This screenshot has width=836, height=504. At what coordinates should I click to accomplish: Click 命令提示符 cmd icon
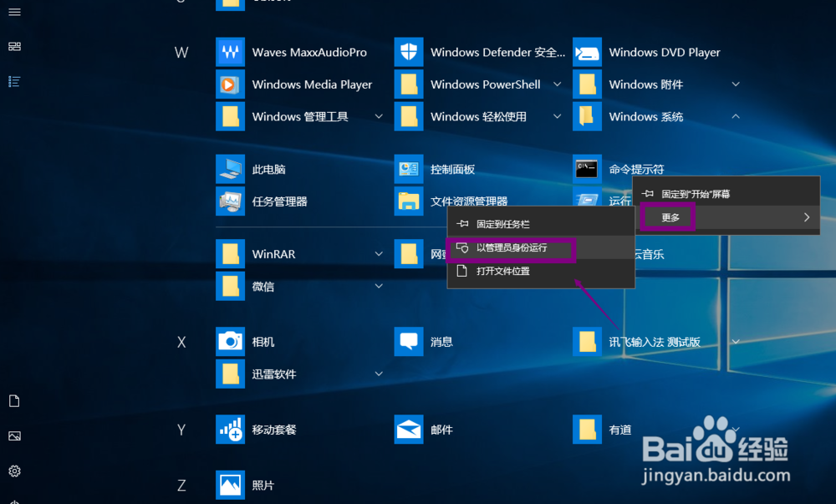(x=587, y=169)
